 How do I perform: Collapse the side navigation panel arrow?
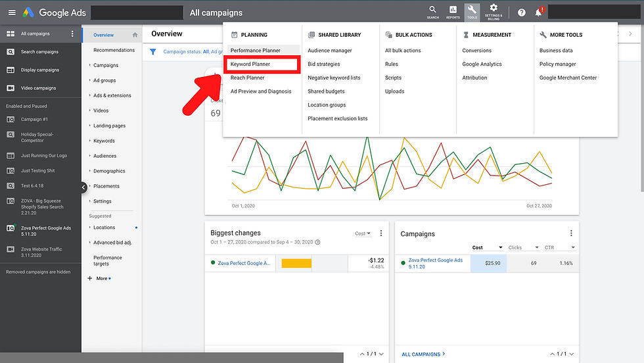click(84, 187)
